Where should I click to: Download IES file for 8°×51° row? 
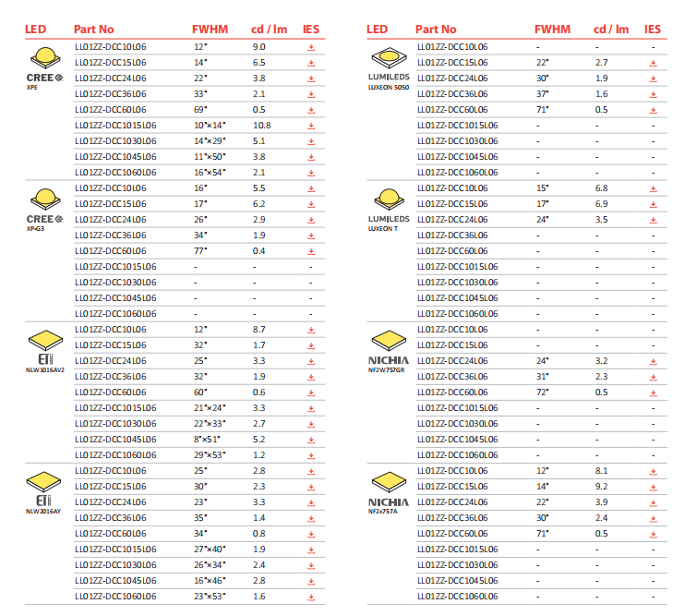pos(311,440)
